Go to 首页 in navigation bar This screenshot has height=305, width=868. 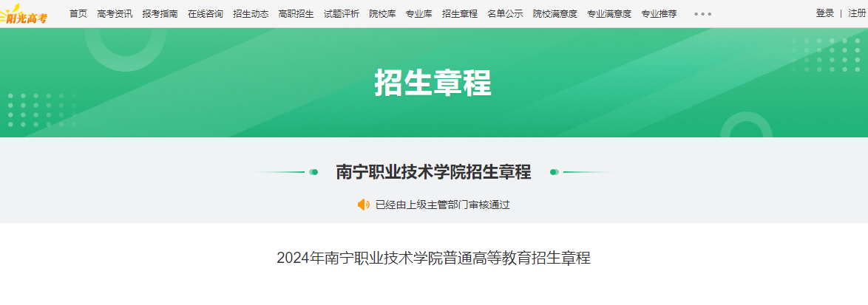[78, 14]
